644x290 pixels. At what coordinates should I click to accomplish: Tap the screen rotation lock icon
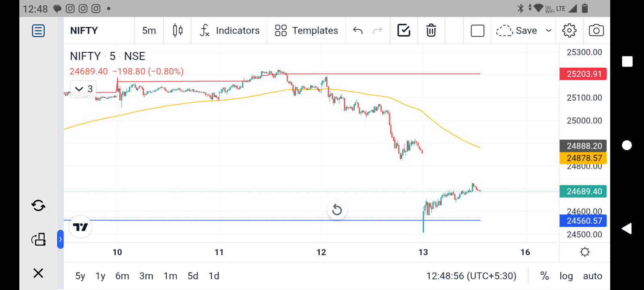(x=39, y=239)
